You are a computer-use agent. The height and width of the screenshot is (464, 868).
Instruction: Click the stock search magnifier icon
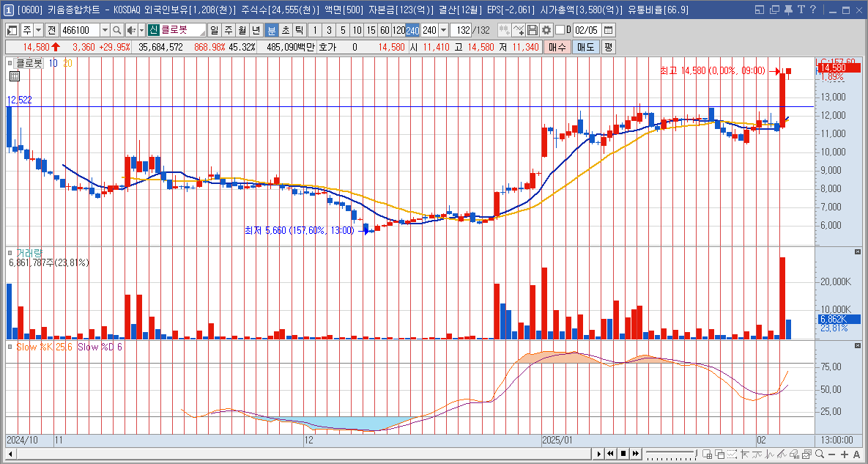(x=116, y=31)
